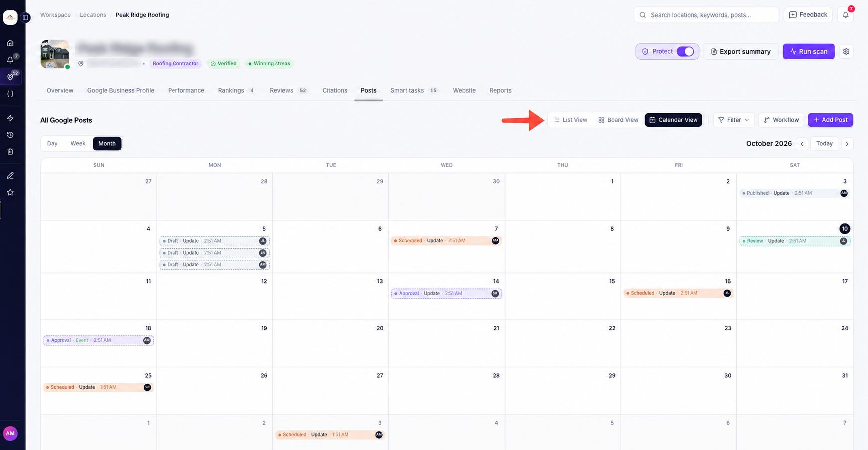The height and width of the screenshot is (450, 868).
Task: Open the location settings gear icon
Action: 846,51
